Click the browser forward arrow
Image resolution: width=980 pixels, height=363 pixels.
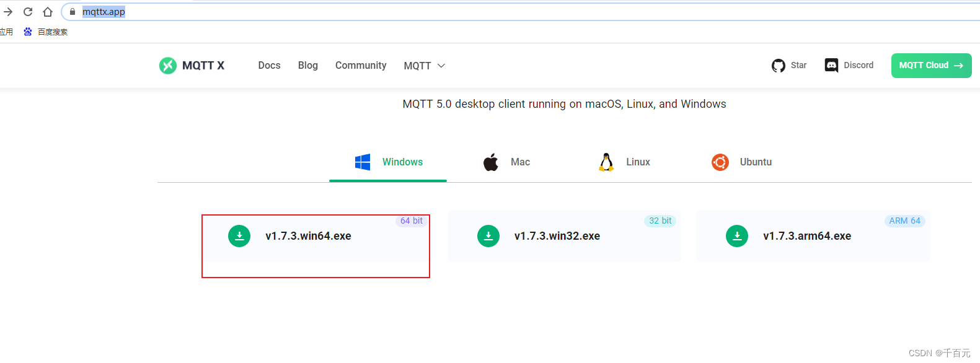8,12
